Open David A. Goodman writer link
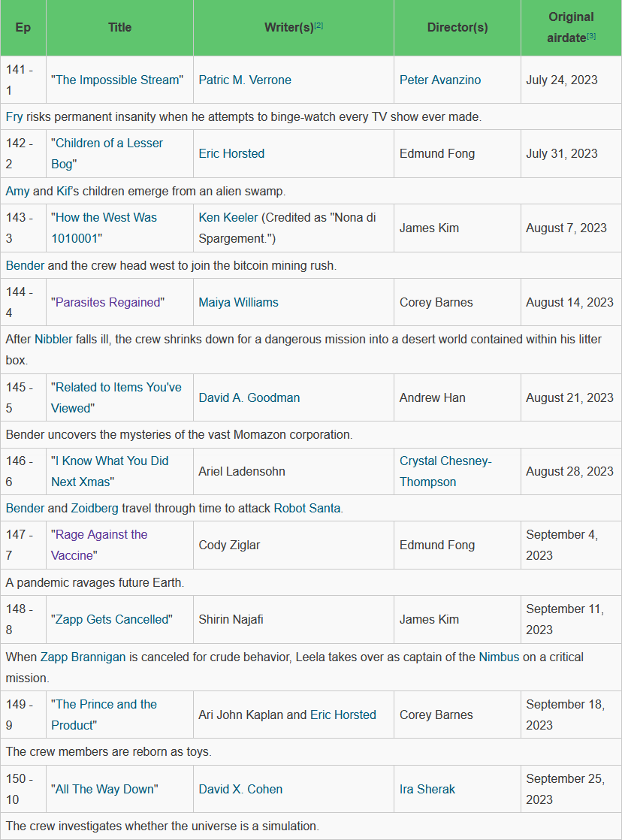The image size is (622, 840). point(249,397)
